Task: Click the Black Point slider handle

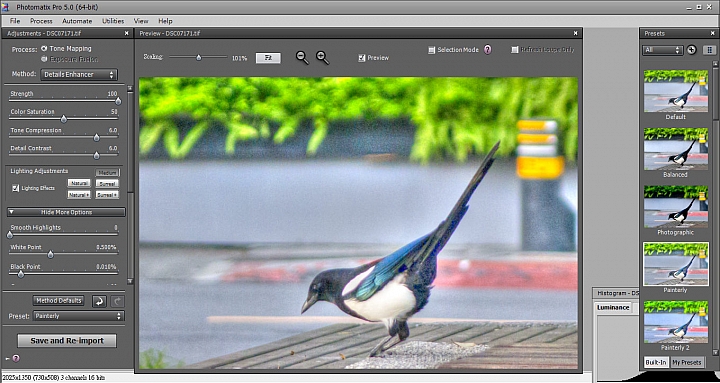Action: pyautogui.click(x=21, y=274)
